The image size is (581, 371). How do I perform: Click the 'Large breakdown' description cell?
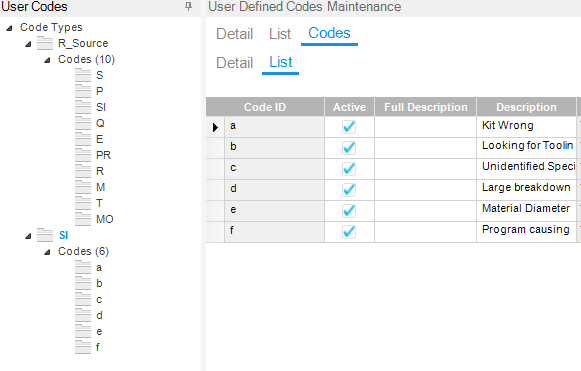coord(526,190)
